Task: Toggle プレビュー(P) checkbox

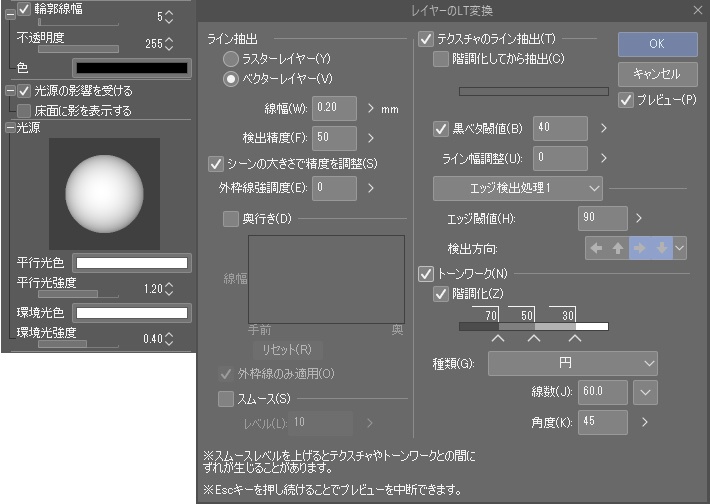Action: [x=626, y=100]
